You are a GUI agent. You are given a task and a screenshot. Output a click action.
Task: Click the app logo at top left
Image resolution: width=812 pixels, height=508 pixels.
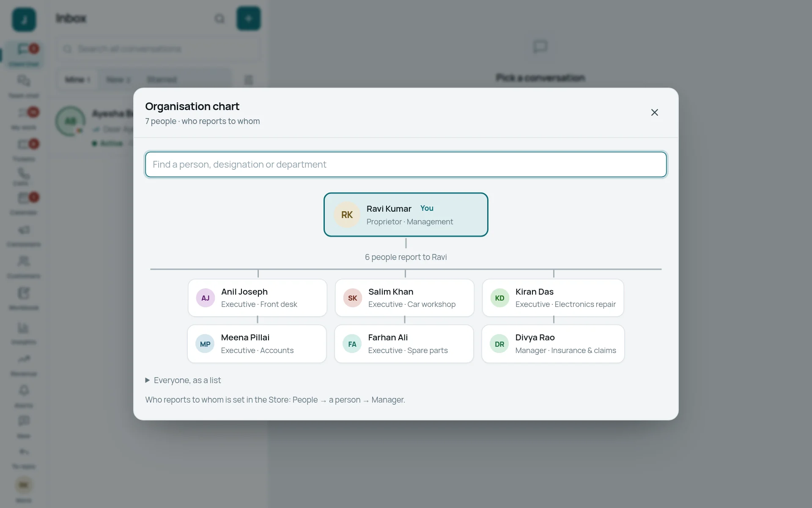pos(24,19)
